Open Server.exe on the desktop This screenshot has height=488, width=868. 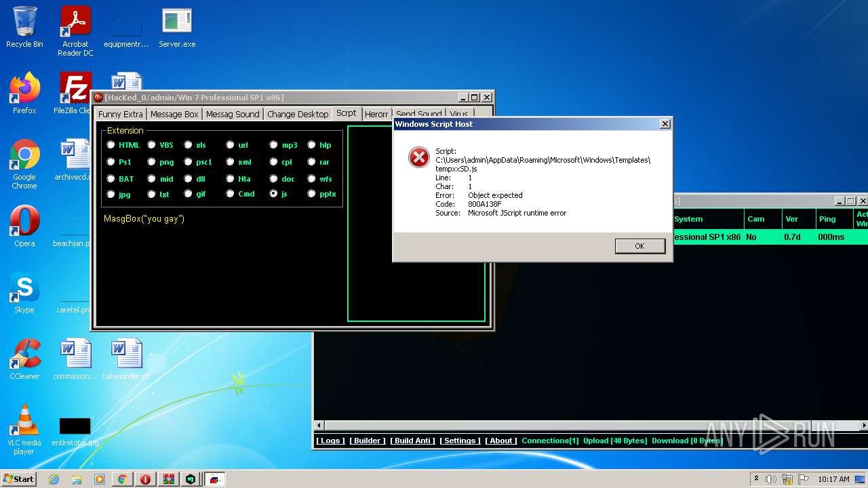point(177,27)
